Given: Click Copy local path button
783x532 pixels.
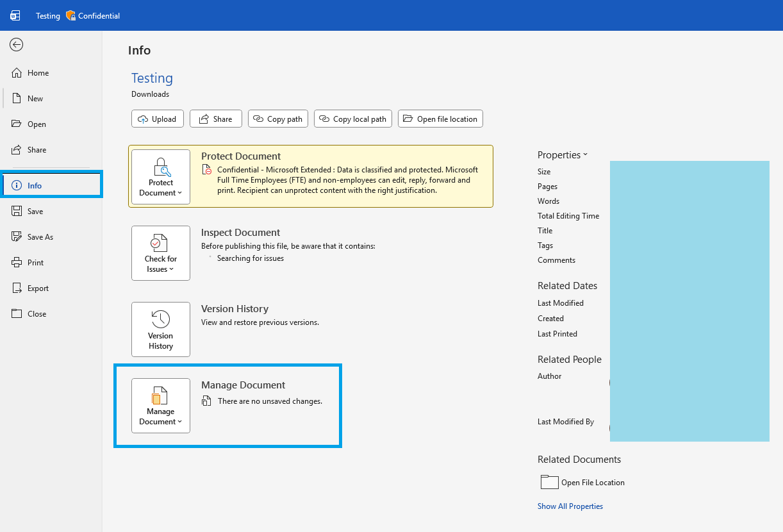Looking at the screenshot, I should [353, 119].
